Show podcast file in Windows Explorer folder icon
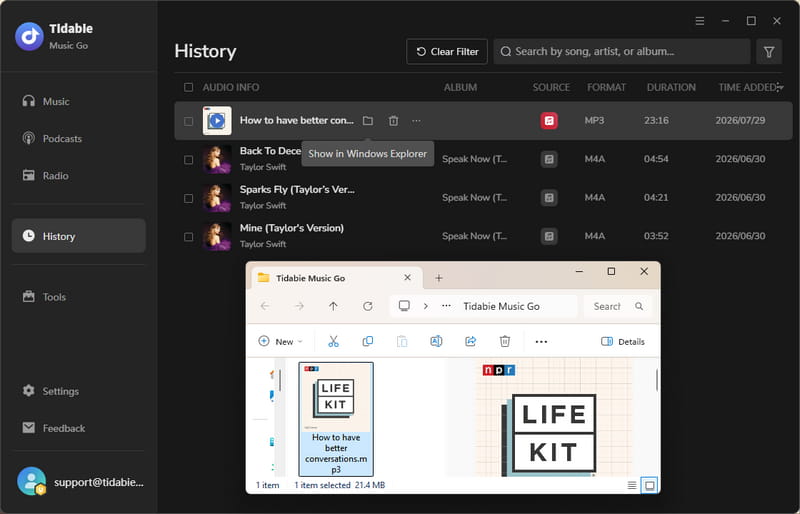The width and height of the screenshot is (800, 514). (368, 121)
